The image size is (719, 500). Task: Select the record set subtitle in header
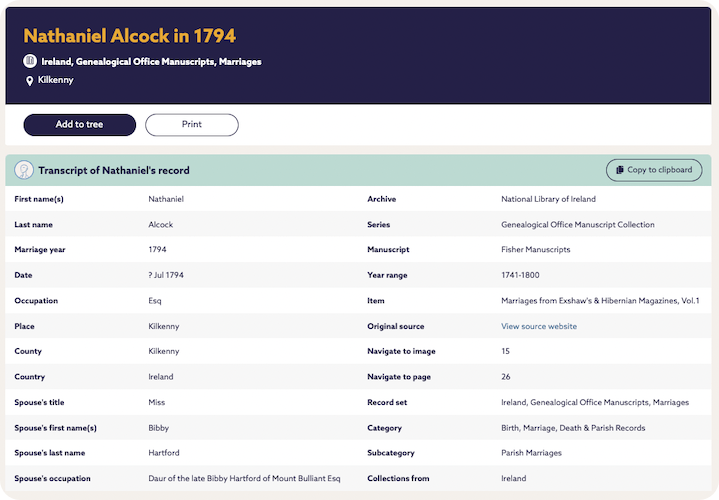[x=151, y=61]
